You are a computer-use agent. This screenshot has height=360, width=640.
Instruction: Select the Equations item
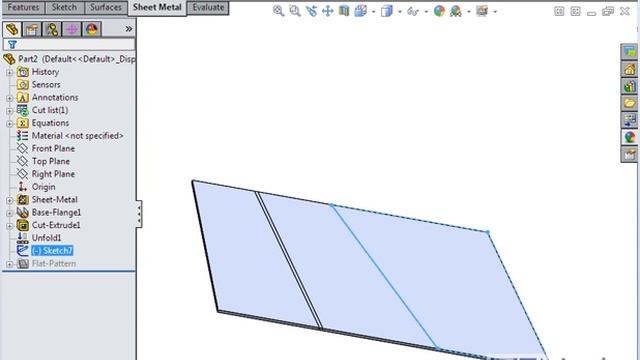[50, 123]
